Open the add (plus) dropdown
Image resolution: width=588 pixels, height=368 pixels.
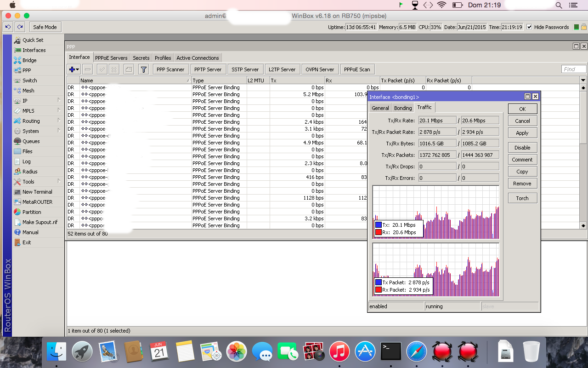[73, 69]
